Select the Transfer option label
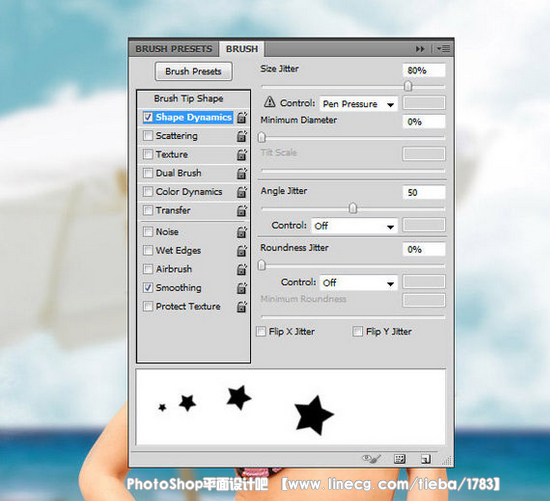The height and width of the screenshot is (501, 550). click(173, 211)
